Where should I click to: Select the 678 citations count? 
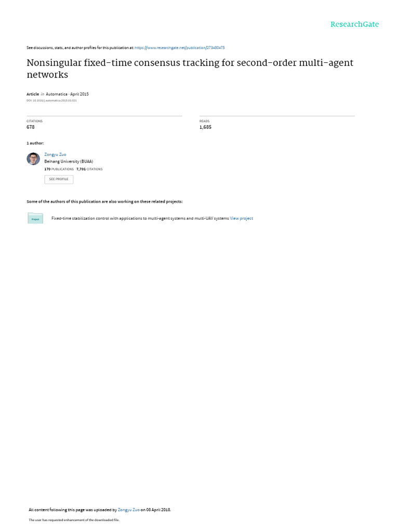tap(31, 127)
